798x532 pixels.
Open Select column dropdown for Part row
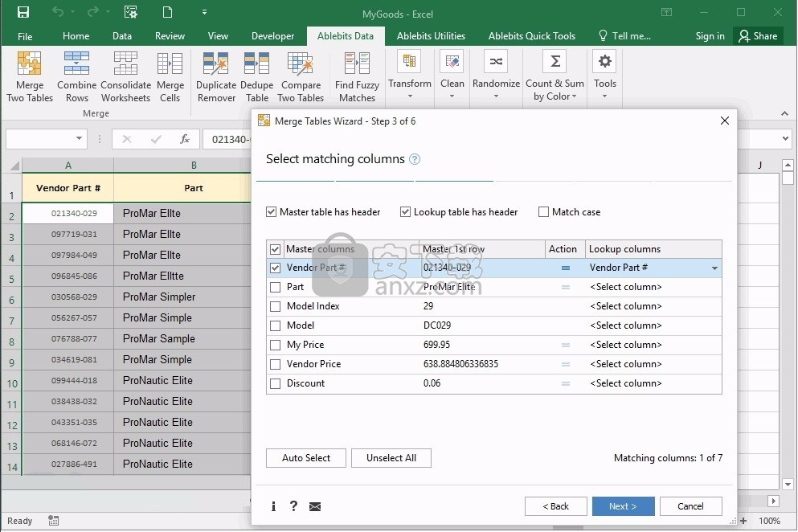[x=653, y=287]
